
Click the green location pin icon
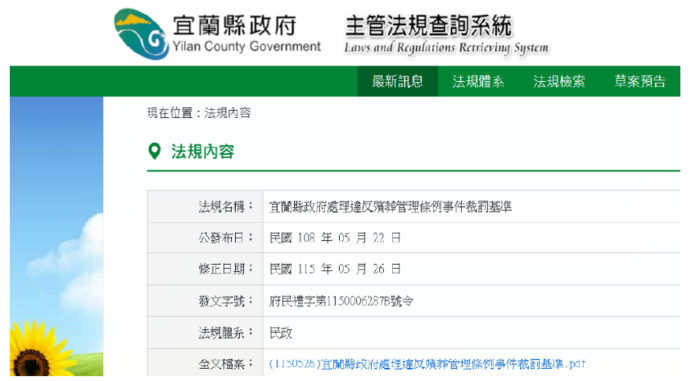(x=154, y=151)
